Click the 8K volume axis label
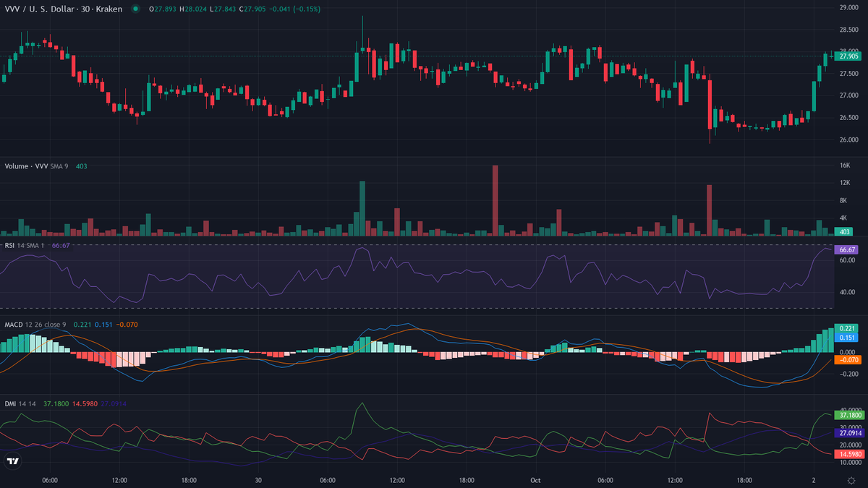The height and width of the screenshot is (488, 868). 842,200
